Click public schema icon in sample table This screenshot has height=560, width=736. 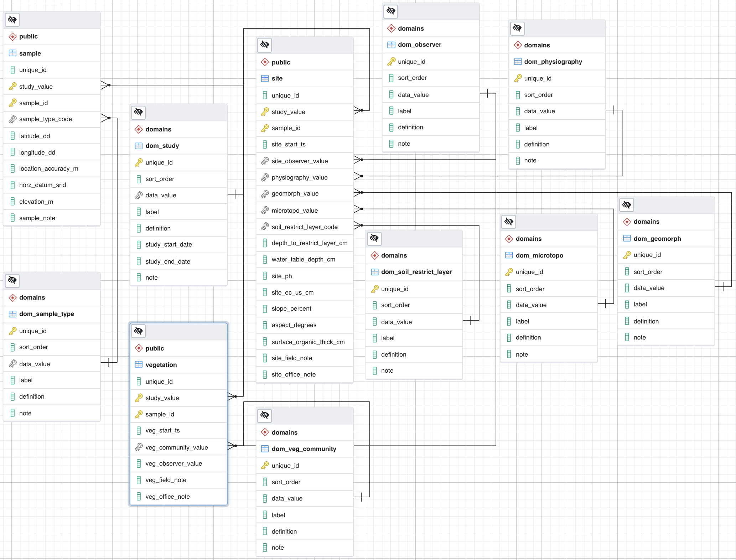point(12,36)
